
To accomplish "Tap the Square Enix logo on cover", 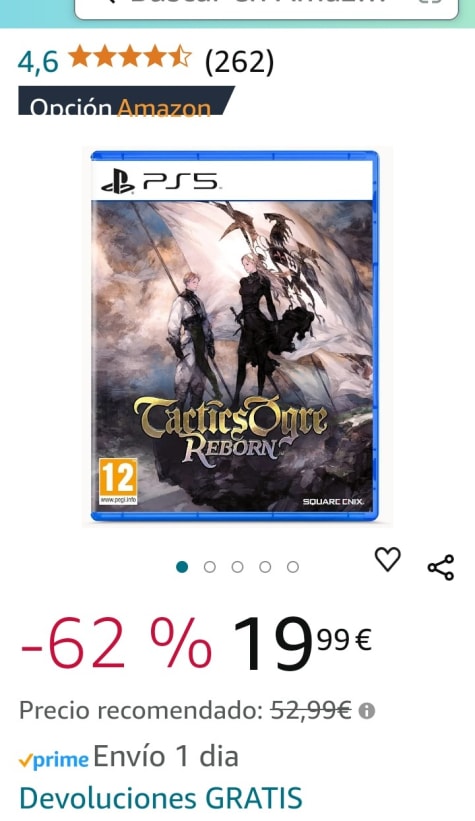I will (x=333, y=502).
